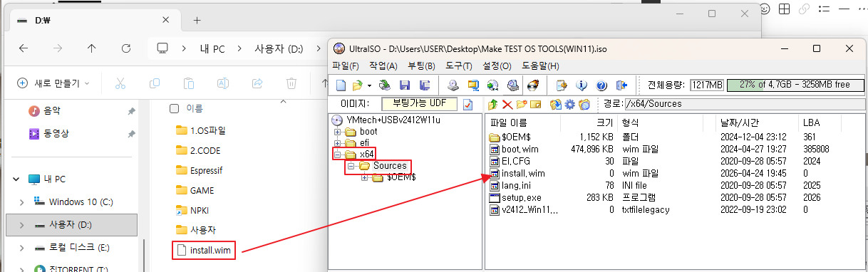Click the Add files icon in UltraISO image pane
This screenshot has height=272, width=868.
555,105
